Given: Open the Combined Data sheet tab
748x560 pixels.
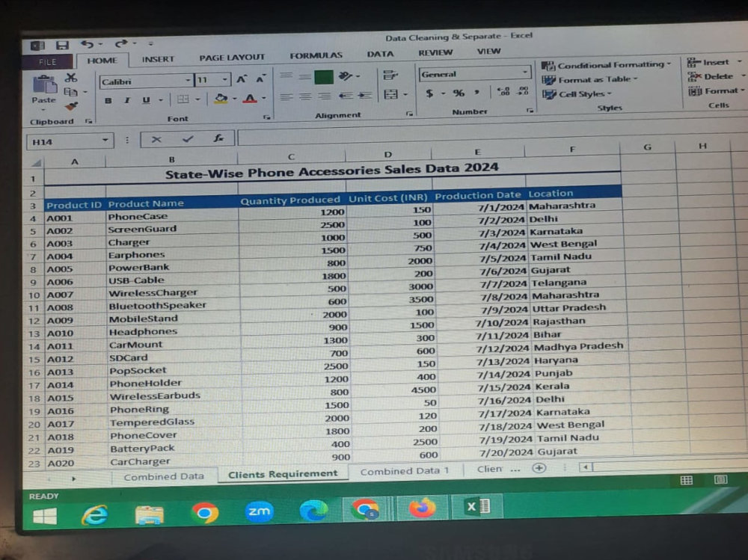Looking at the screenshot, I should tap(164, 476).
